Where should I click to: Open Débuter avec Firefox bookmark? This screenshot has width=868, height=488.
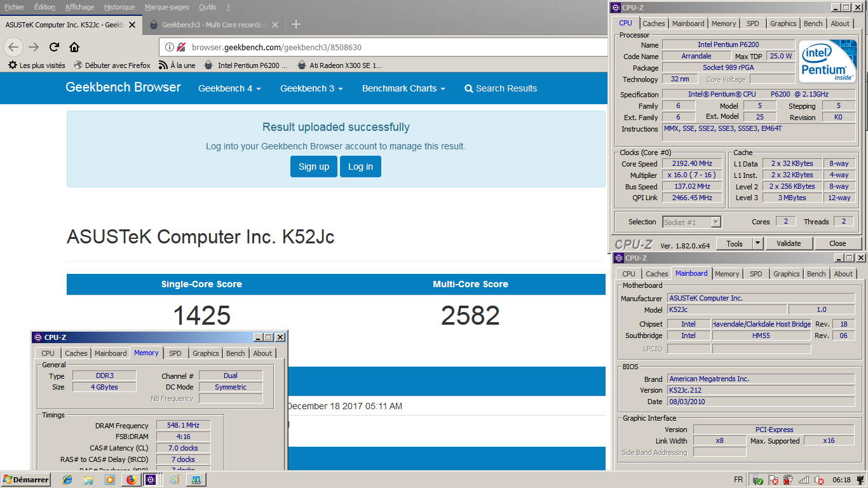[x=112, y=65]
